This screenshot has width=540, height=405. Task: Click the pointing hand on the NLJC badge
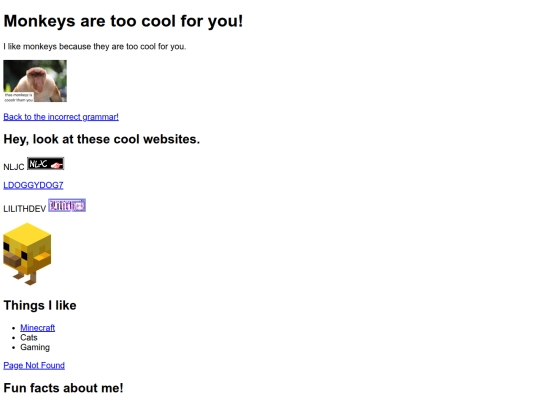tap(57, 165)
